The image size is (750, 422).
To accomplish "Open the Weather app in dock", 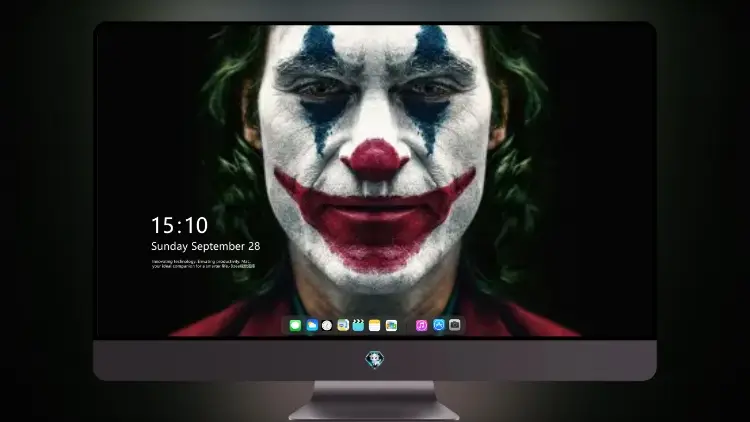I will tap(312, 325).
